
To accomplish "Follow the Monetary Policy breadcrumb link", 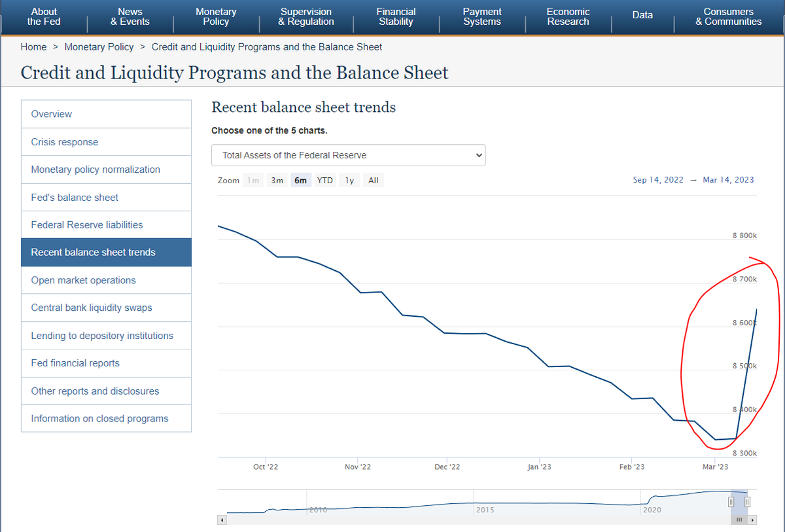I will (x=99, y=47).
